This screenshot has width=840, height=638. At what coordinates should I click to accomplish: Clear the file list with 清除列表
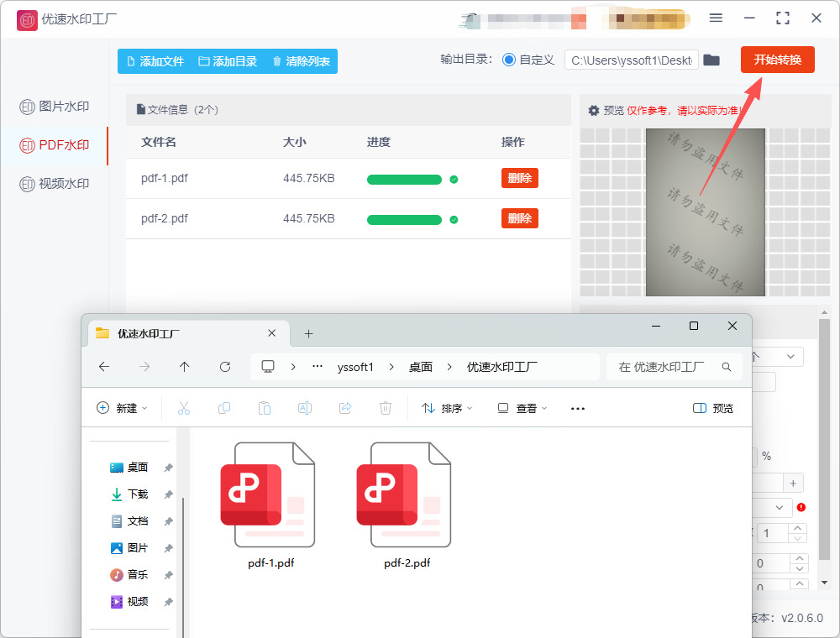pyautogui.click(x=301, y=61)
